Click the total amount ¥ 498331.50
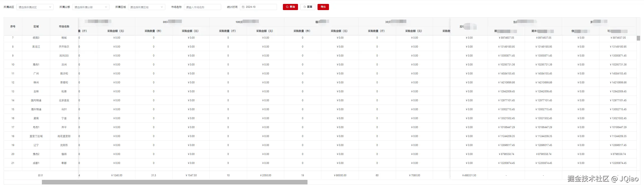 pyautogui.click(x=469, y=175)
